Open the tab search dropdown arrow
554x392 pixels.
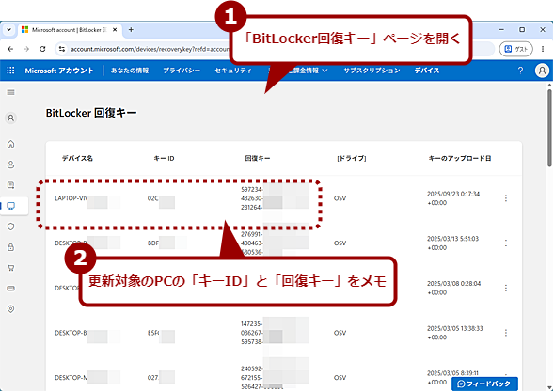coord(8,30)
